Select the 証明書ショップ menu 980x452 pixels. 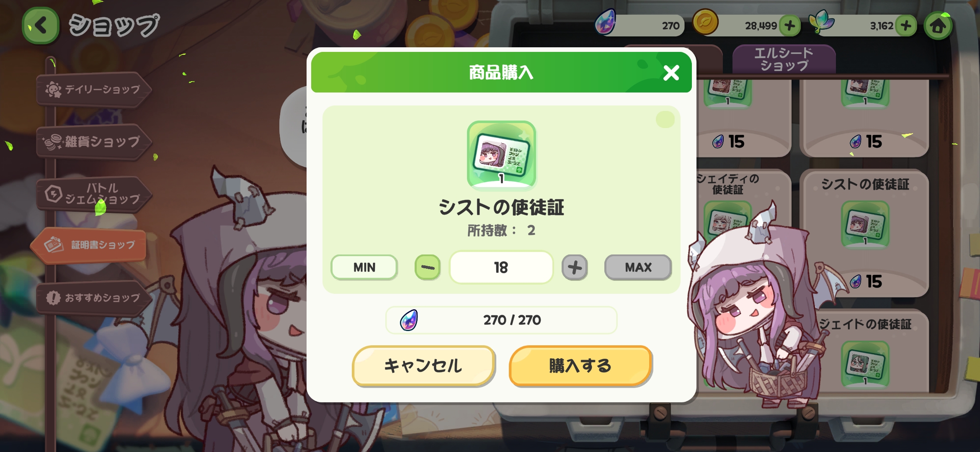(89, 245)
